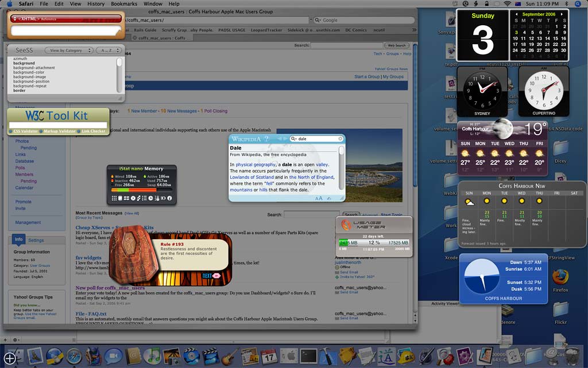Go back in Wikipedia widget history
Screen dimensions: 588x368
click(x=280, y=139)
